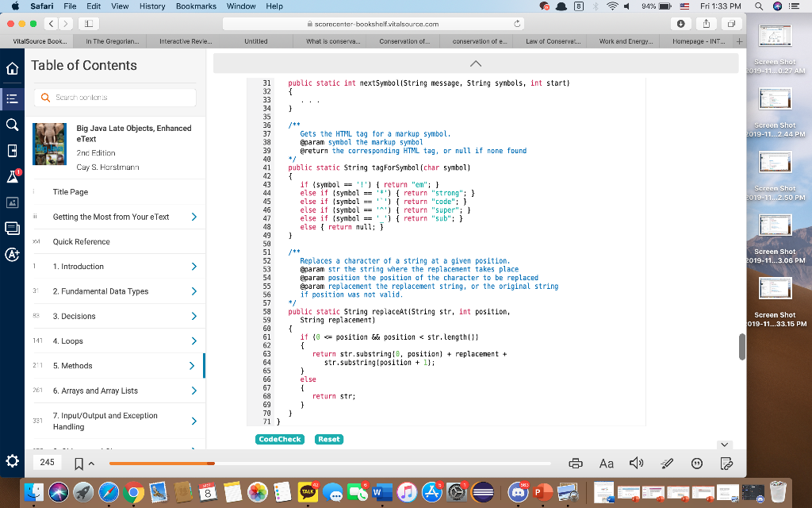812x508 pixels.
Task: Toggle the bookmark for this page
Action: click(x=79, y=464)
